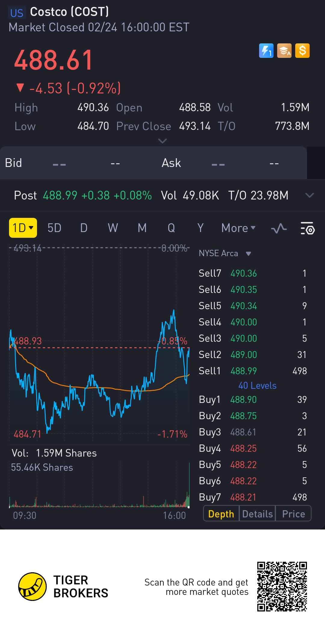Tap the Sell1 488.99 row
This screenshot has width=325, height=644.
(253, 371)
